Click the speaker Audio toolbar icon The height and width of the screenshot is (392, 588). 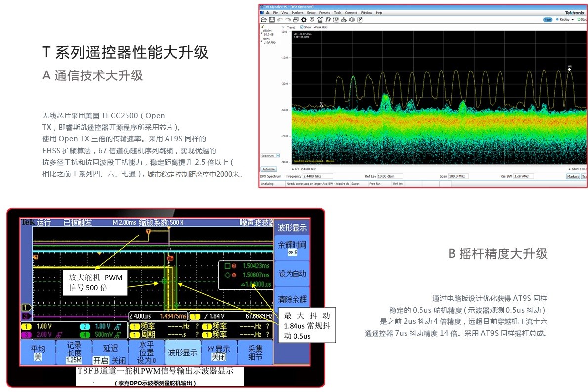[x=352, y=20]
